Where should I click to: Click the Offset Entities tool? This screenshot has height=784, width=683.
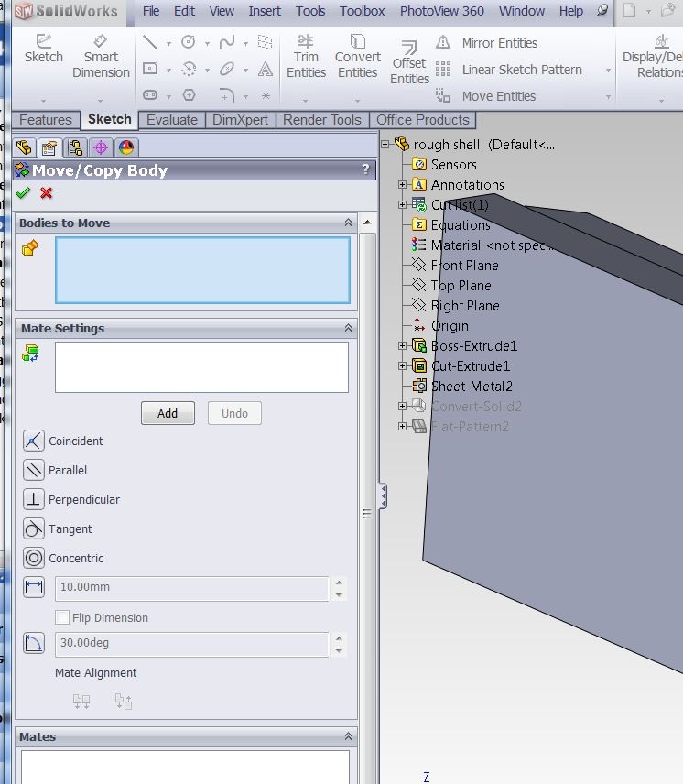409,62
